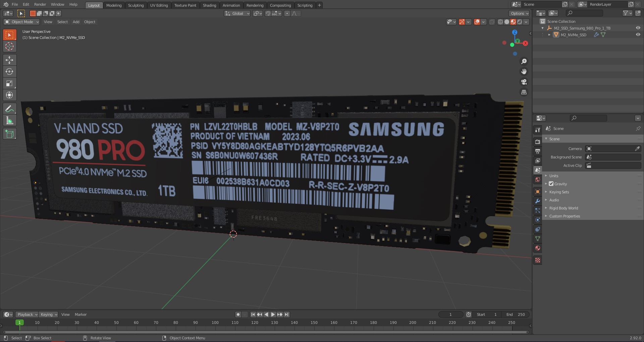
Task: Select the Add Cube tool
Action: [9, 134]
